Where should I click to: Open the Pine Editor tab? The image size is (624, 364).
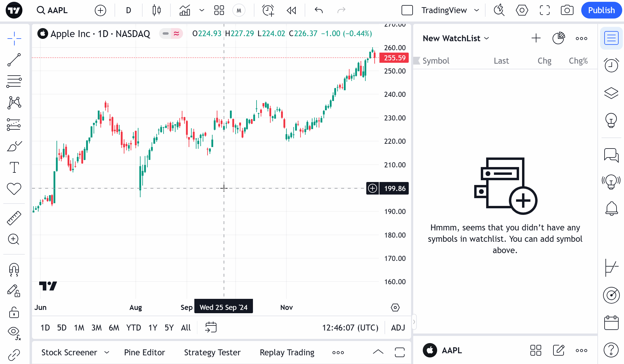(144, 353)
